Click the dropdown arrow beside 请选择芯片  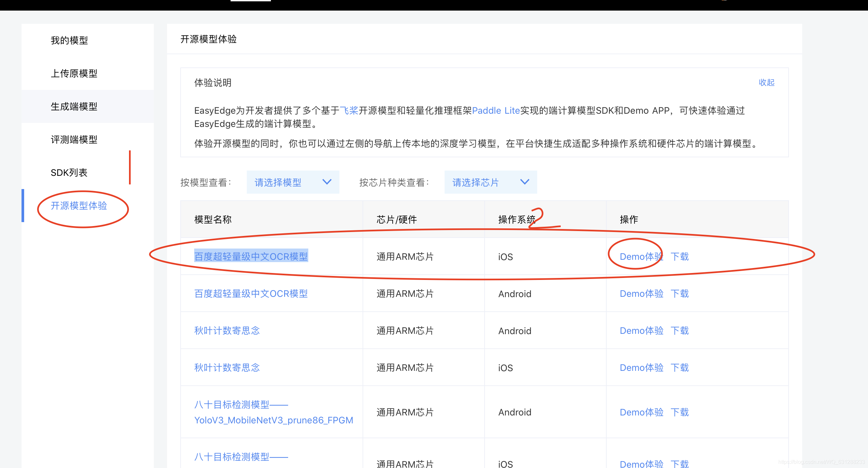525,182
